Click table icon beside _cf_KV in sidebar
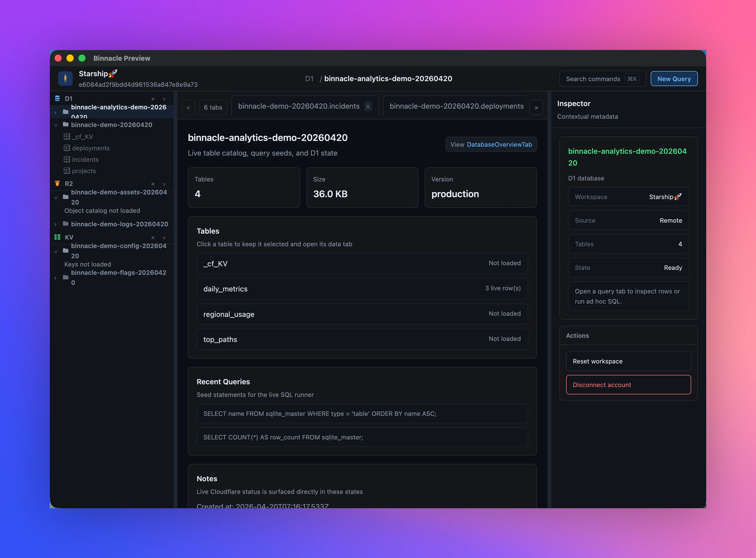 67,136
